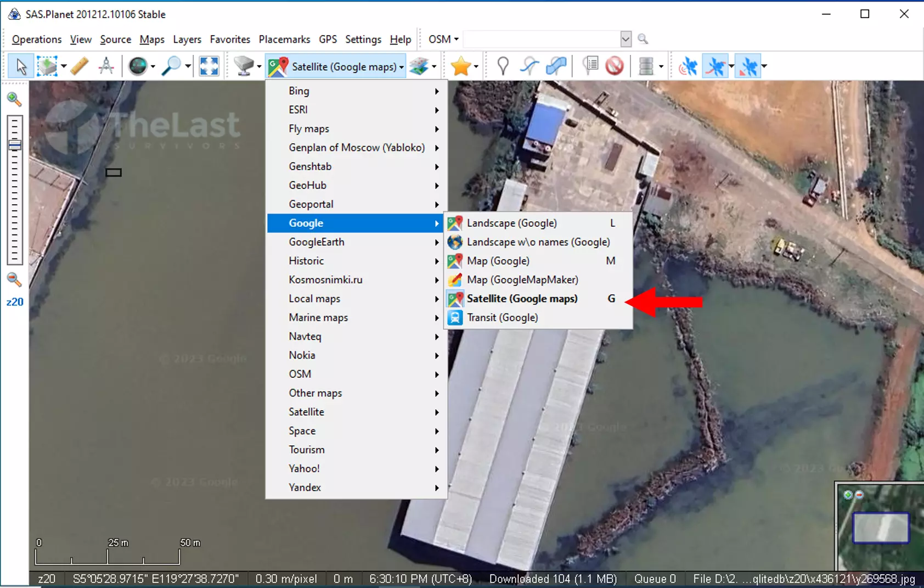This screenshot has width=924, height=588.
Task: Click the layers stack icon
Action: [x=419, y=66]
